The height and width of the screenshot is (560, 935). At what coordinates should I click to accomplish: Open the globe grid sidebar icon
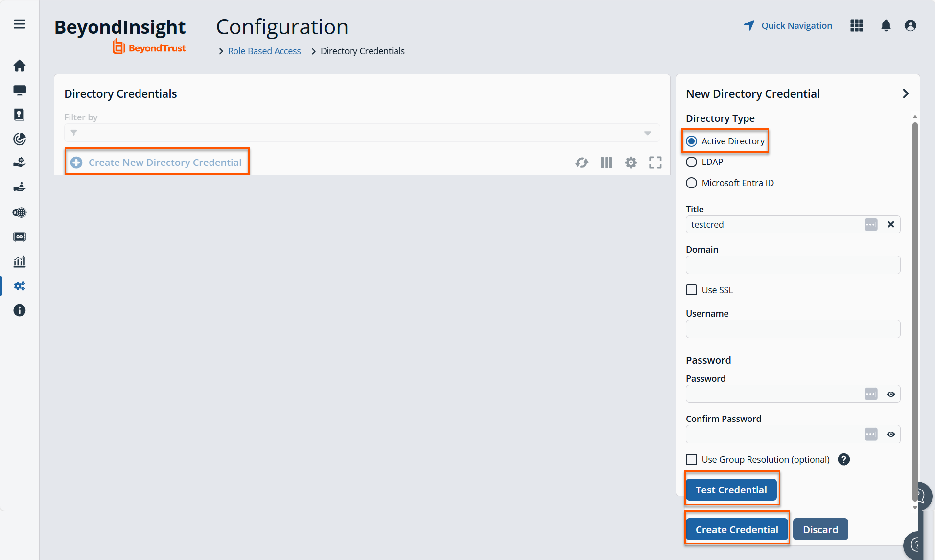click(x=20, y=212)
